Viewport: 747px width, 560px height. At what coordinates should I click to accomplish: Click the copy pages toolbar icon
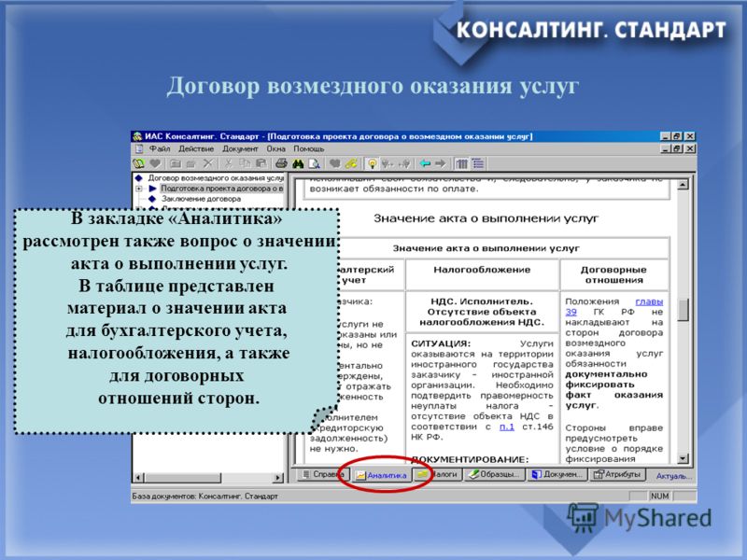(x=245, y=164)
